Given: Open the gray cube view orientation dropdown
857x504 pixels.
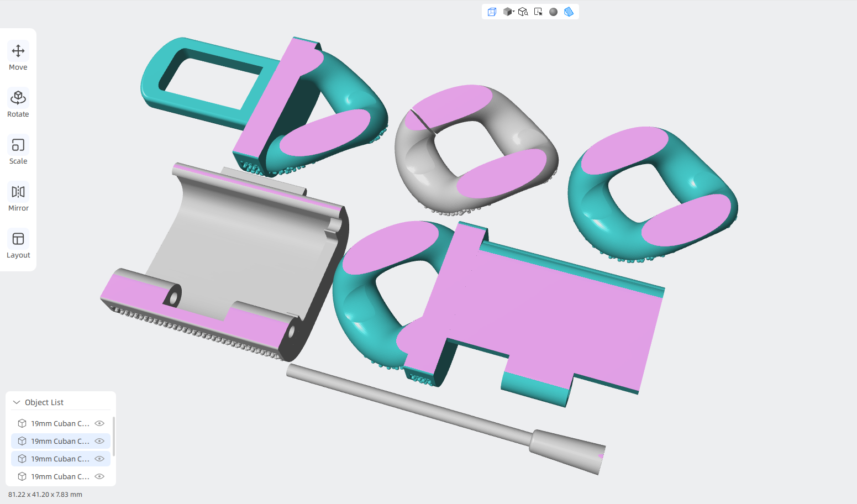Looking at the screenshot, I should click(508, 12).
